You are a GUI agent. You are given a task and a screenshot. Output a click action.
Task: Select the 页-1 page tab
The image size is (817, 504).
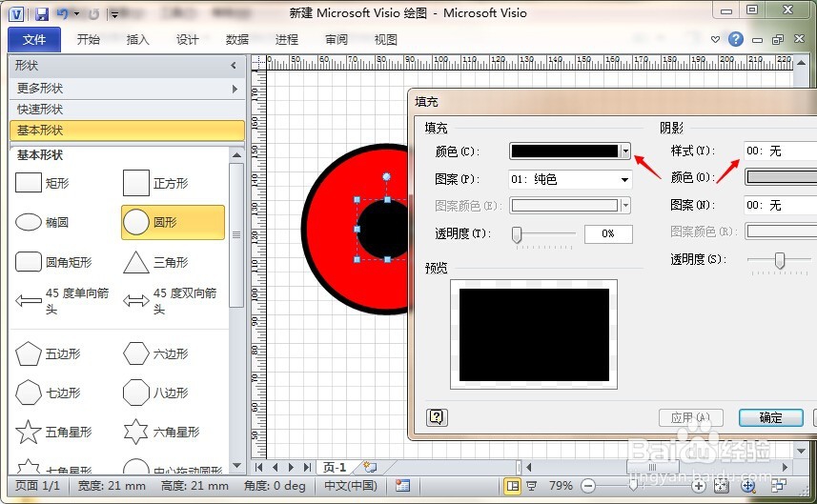[335, 468]
